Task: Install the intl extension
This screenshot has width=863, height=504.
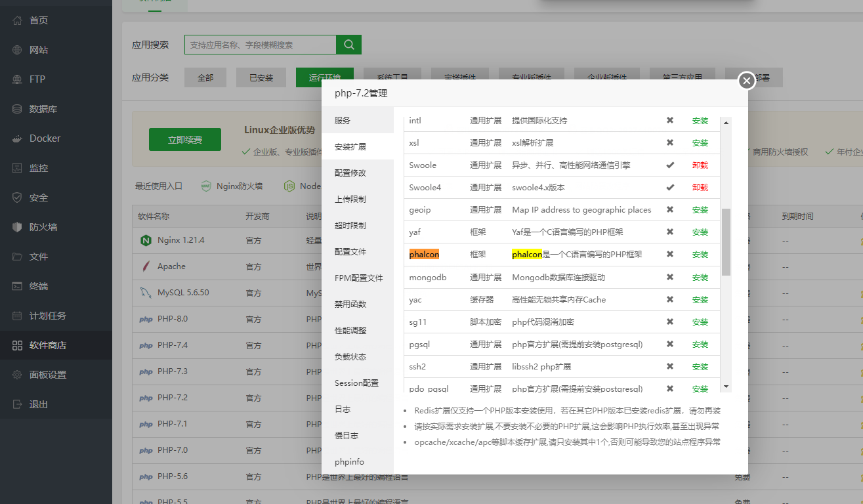Action: point(700,121)
